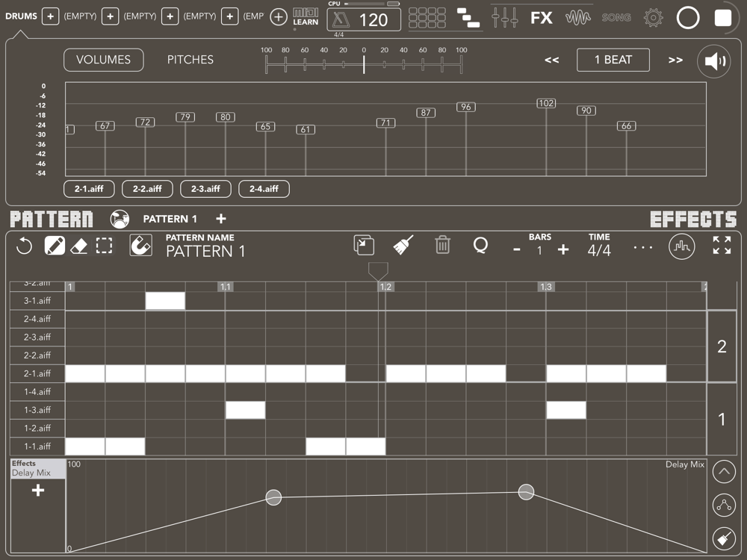
Task: Click the << previous beat button
Action: tap(552, 60)
